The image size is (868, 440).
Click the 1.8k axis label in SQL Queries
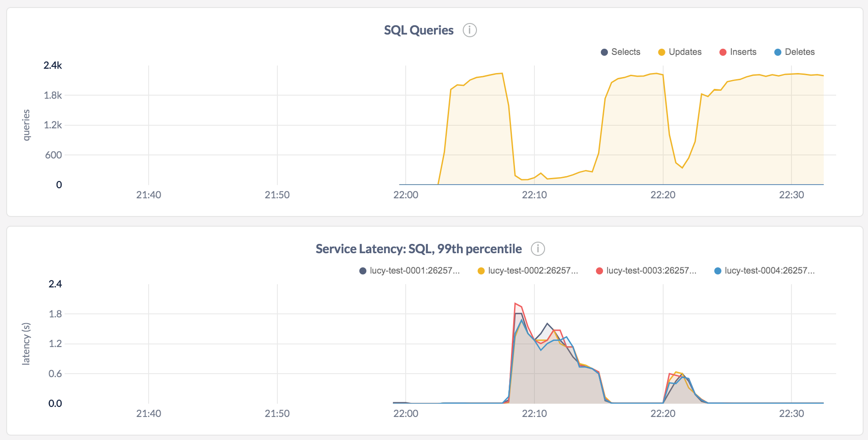point(53,95)
